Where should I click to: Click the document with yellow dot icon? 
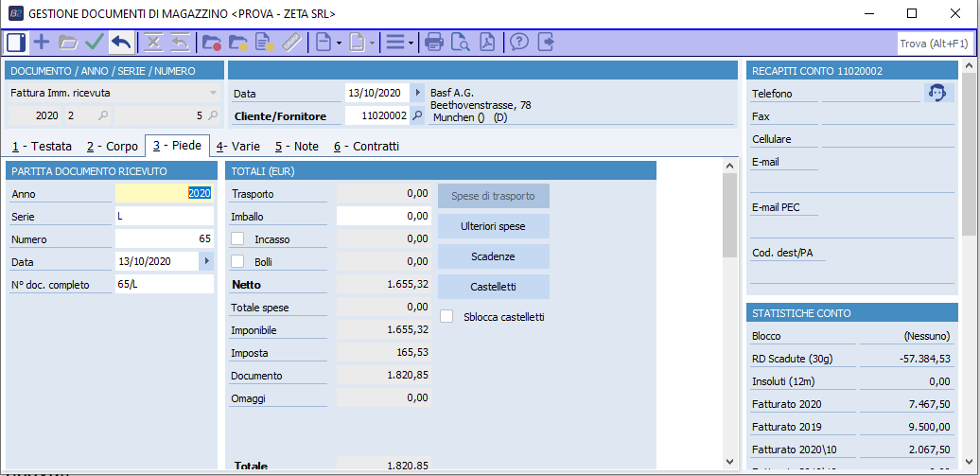265,43
